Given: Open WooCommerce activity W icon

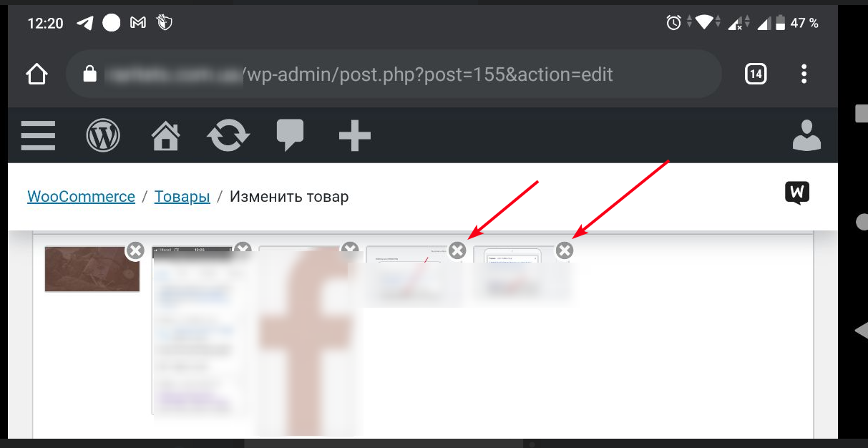Looking at the screenshot, I should (797, 193).
